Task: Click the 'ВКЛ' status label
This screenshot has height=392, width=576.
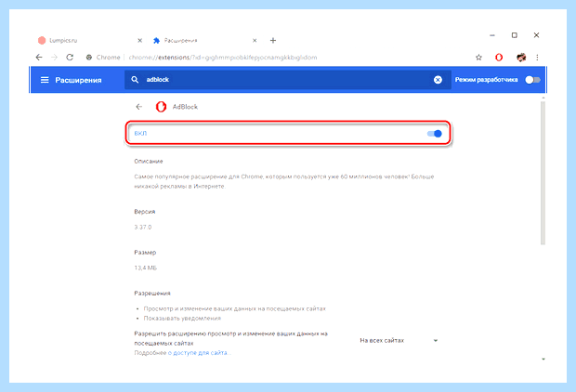Action: (x=140, y=134)
